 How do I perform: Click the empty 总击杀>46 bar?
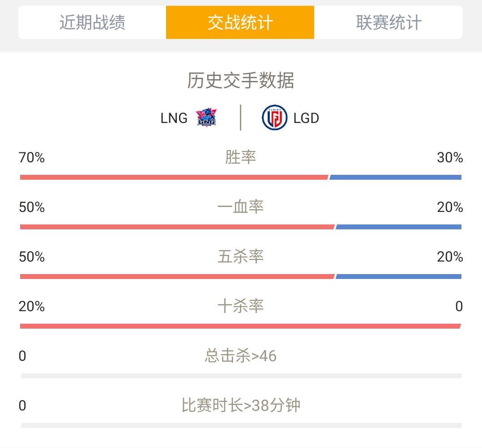pos(241,376)
